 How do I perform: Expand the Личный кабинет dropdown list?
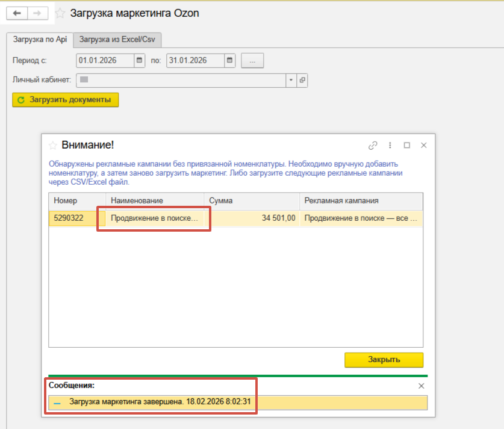291,79
